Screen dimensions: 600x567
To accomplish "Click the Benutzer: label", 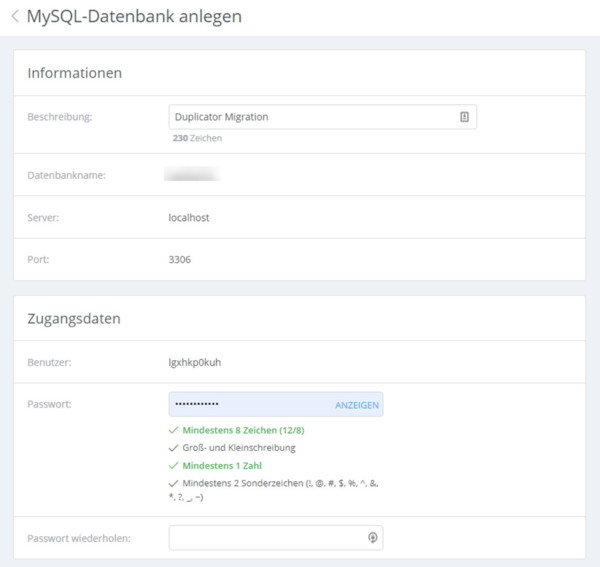I will 49,362.
